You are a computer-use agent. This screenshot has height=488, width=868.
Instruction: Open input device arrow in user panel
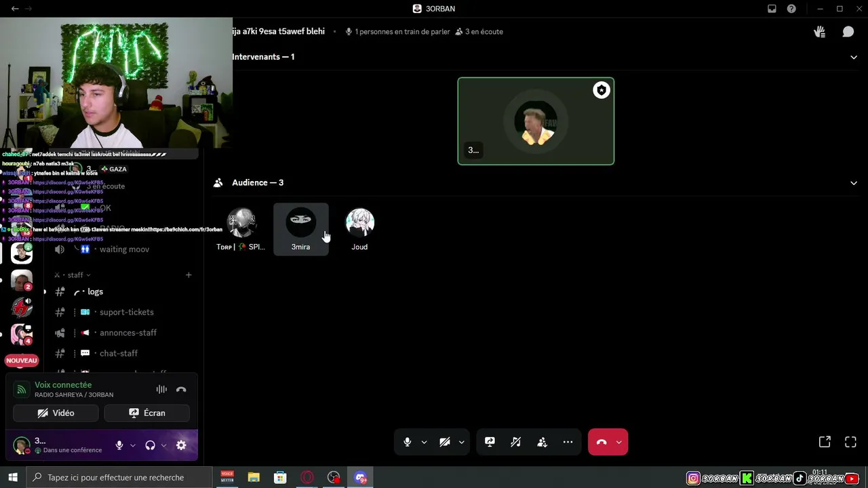[132, 445]
